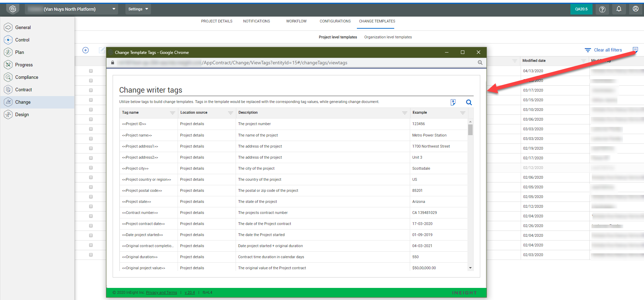Click the tags table scroll down arrow

[470, 268]
